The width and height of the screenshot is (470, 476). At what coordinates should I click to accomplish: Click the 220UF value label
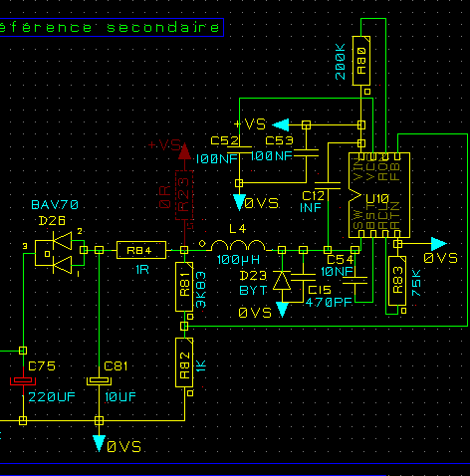point(52,397)
